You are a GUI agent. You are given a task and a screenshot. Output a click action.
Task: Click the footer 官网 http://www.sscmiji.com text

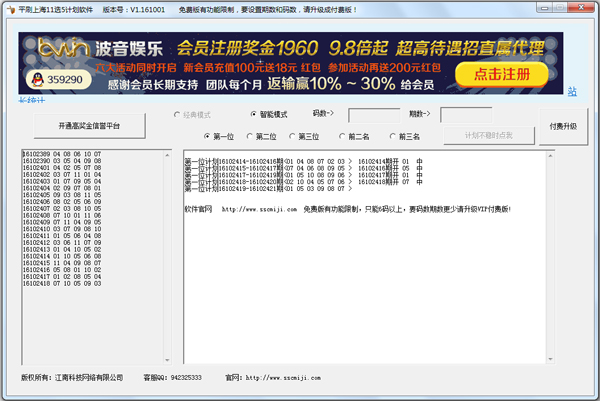click(x=273, y=378)
